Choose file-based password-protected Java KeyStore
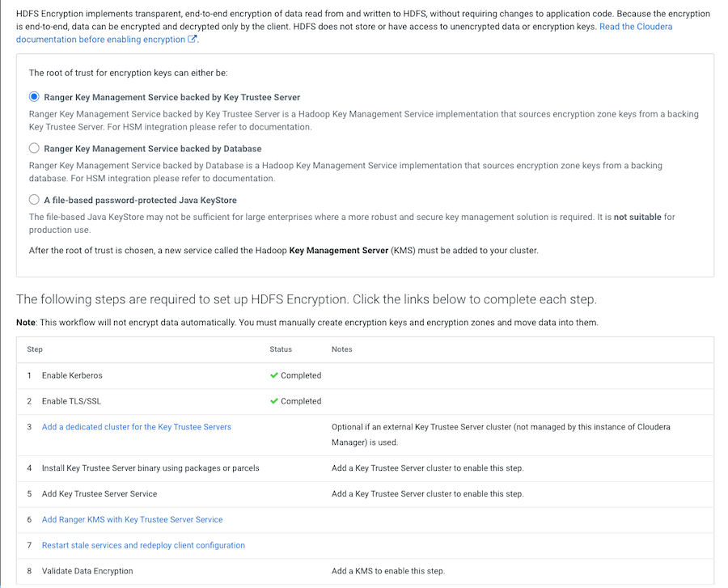 [34, 200]
